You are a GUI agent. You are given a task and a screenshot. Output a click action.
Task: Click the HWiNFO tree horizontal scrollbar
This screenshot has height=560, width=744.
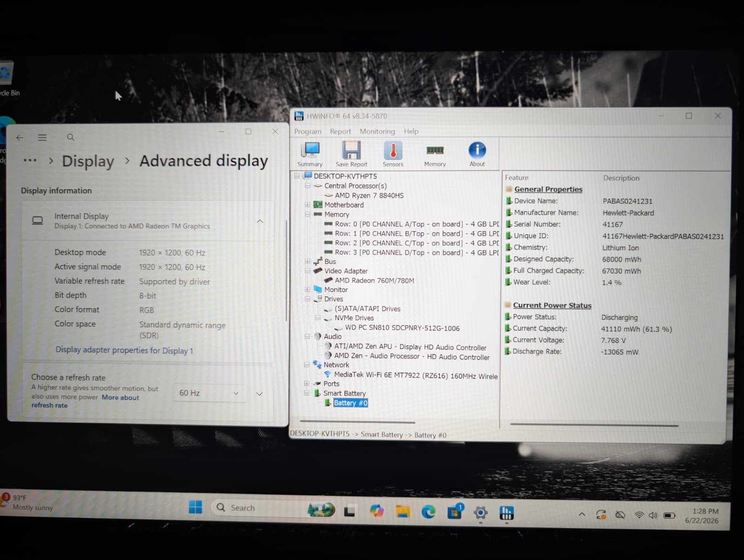click(x=358, y=422)
